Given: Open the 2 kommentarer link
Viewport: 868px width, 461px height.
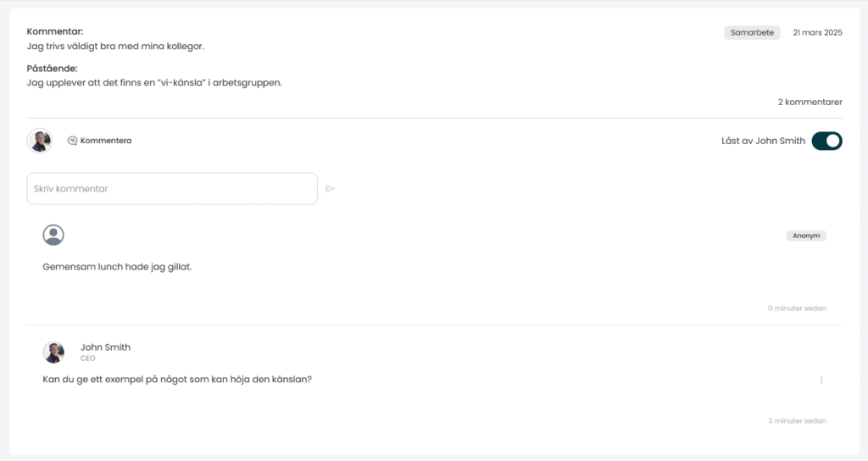Looking at the screenshot, I should pyautogui.click(x=810, y=102).
